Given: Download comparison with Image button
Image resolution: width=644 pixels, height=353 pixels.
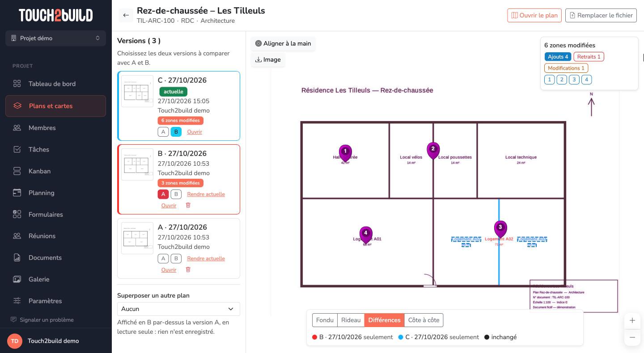Looking at the screenshot, I should (268, 59).
